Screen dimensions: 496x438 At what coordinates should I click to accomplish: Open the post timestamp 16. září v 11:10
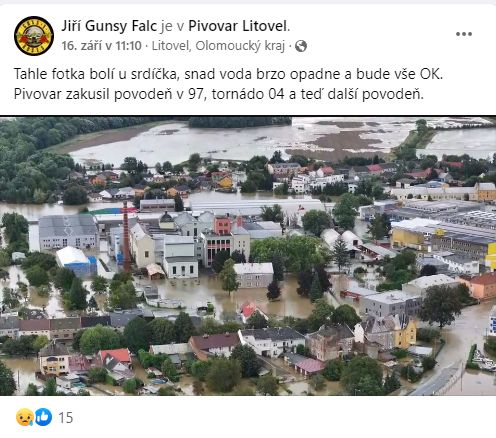101,46
